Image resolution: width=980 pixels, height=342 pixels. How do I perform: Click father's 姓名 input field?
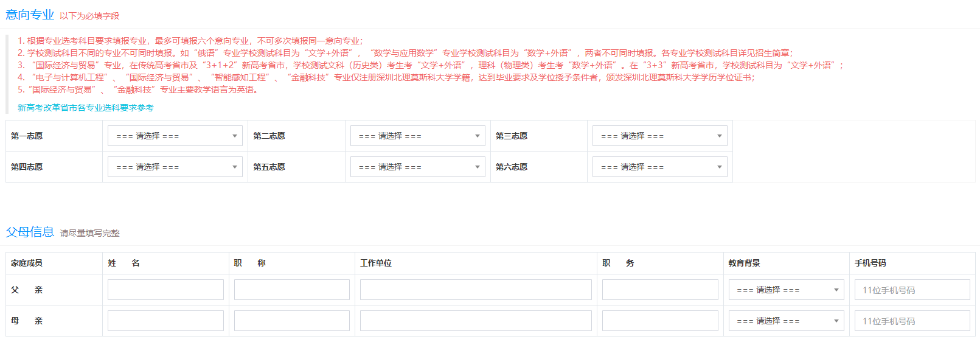point(165,290)
